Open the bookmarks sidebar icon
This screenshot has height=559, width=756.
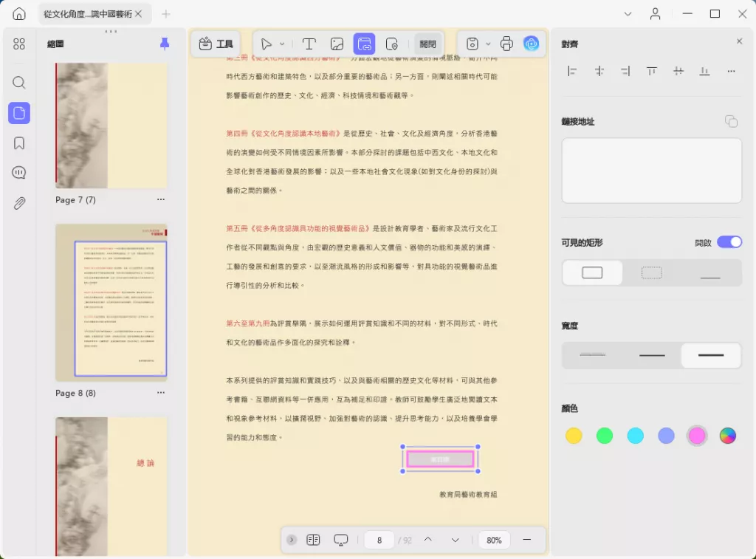point(18,143)
